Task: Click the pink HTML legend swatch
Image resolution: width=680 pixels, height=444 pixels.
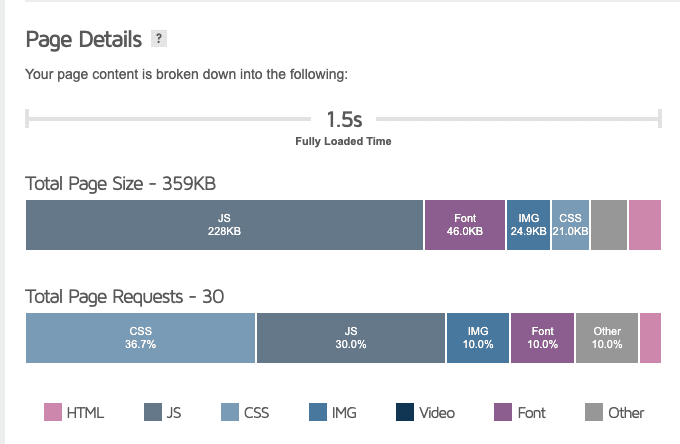Action: 53,412
